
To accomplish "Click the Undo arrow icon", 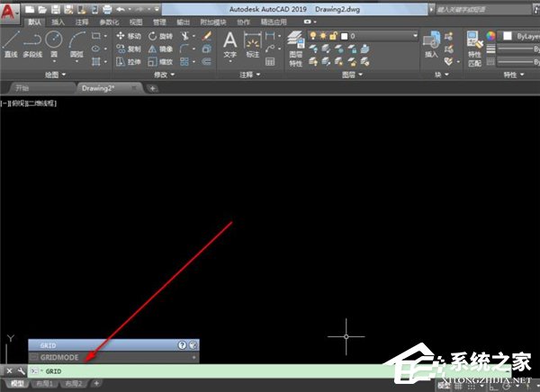I will pos(121,9).
